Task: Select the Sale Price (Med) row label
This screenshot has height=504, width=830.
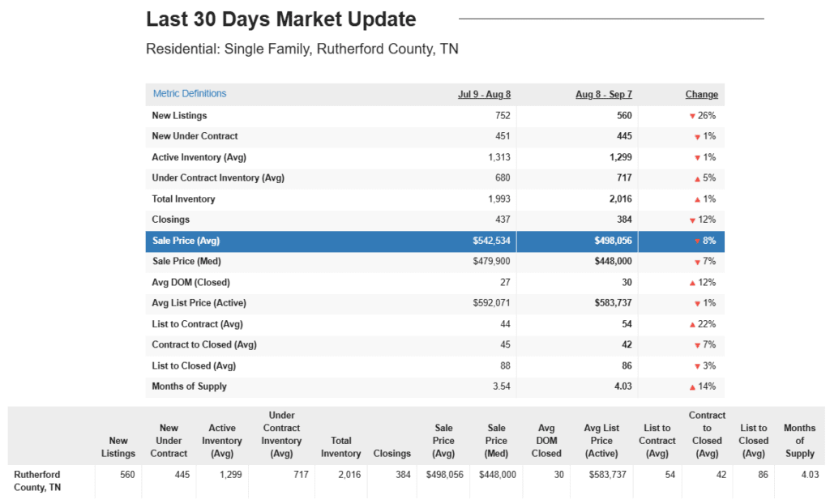Action: (186, 262)
